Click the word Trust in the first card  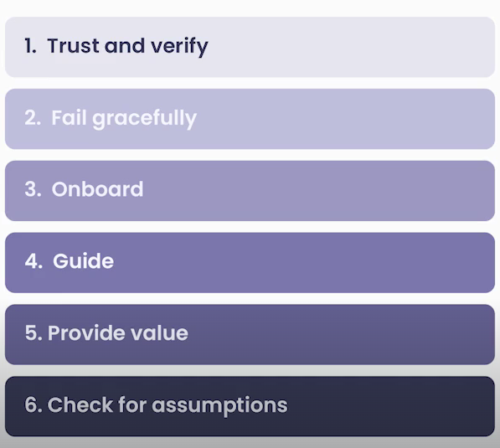(x=74, y=45)
